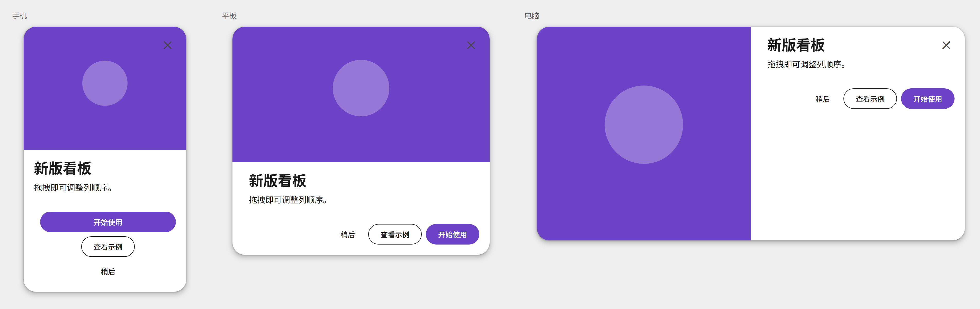980x309 pixels.
Task: Close the 电脑 dialog with the X icon
Action: point(946,45)
